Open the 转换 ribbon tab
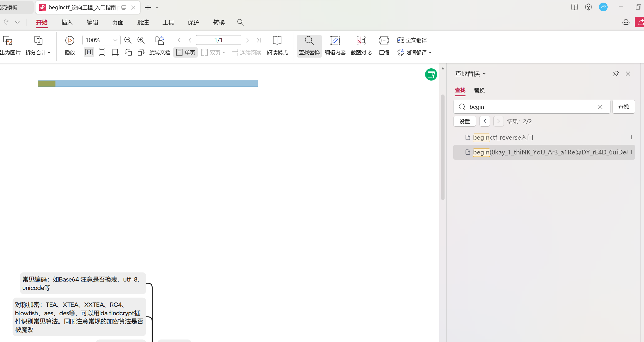 tap(219, 22)
